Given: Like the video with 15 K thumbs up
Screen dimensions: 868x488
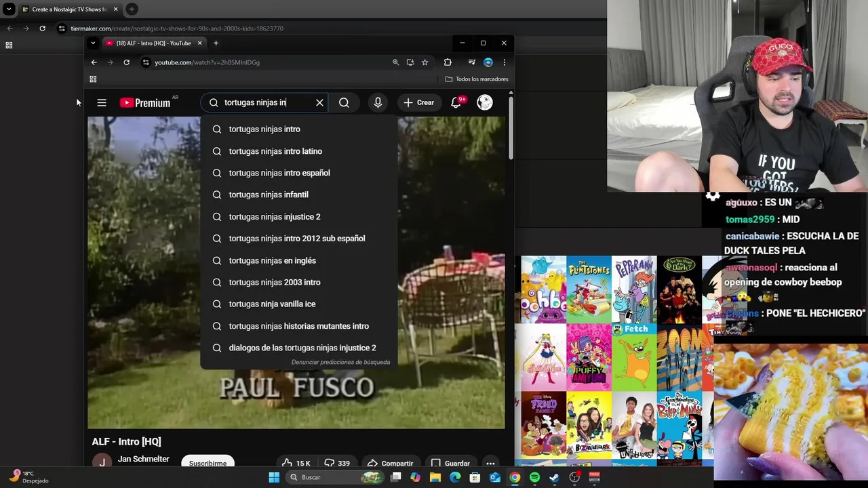Looking at the screenshot, I should click(296, 464).
